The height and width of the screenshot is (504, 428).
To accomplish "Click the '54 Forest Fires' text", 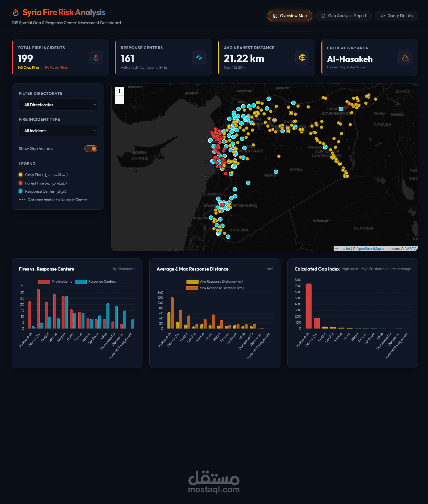I will [56, 67].
